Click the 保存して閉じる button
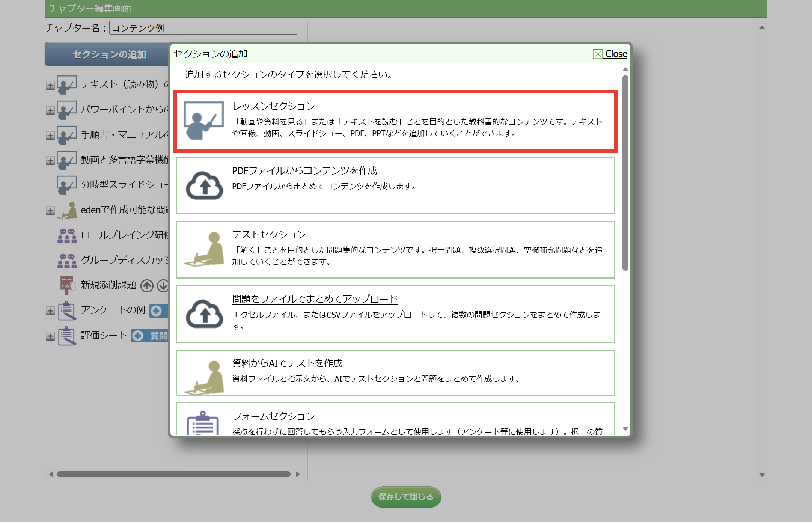Image resolution: width=812 pixels, height=523 pixels. (406, 497)
